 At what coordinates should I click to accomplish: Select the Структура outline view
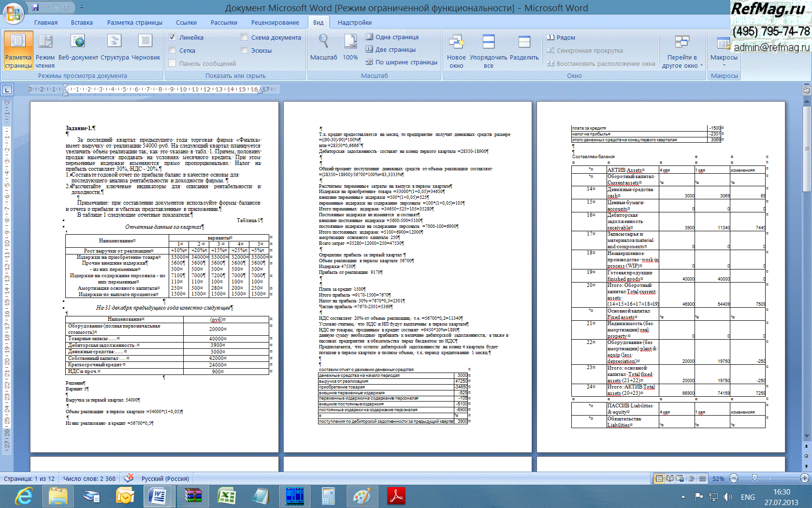[115, 48]
